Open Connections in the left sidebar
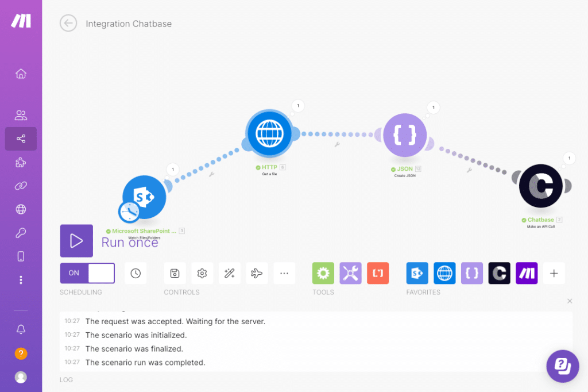 [21, 186]
